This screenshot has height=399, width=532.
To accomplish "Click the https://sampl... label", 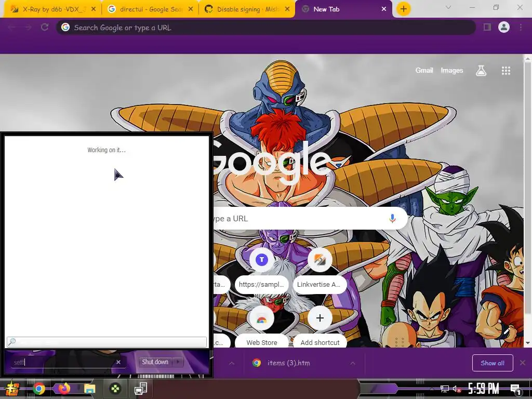I will pos(261,284).
